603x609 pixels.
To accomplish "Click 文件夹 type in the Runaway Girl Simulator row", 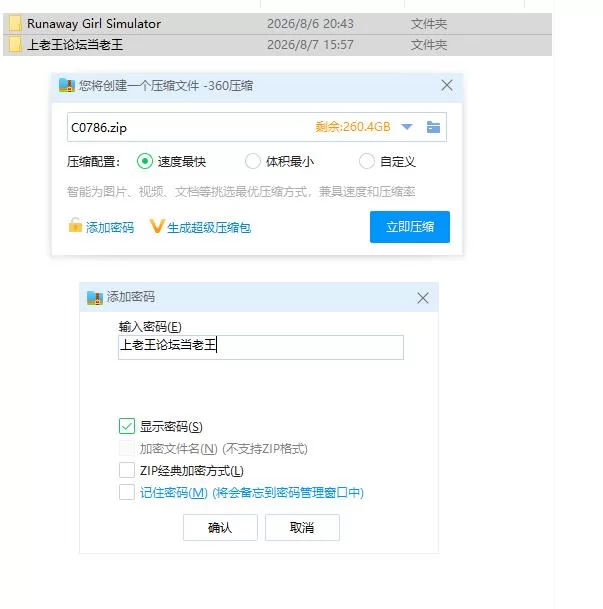I will [429, 24].
